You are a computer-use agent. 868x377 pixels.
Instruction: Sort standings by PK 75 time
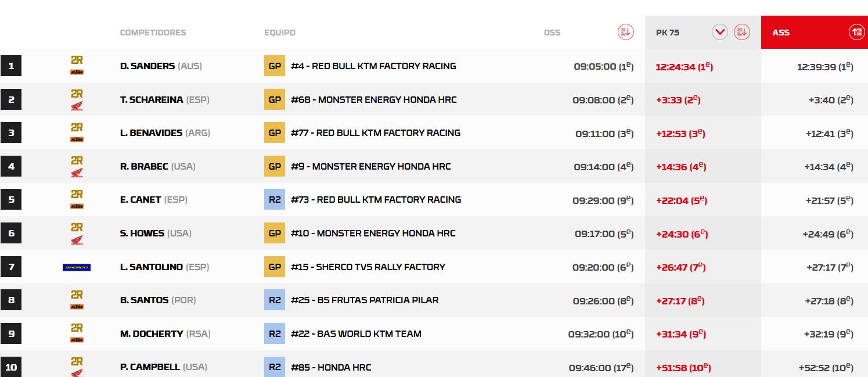pyautogui.click(x=741, y=33)
